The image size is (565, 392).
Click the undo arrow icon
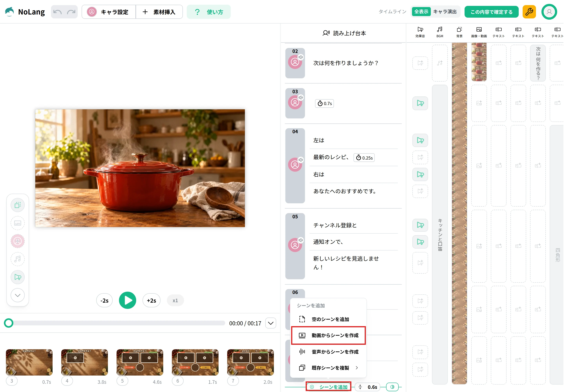pyautogui.click(x=57, y=12)
